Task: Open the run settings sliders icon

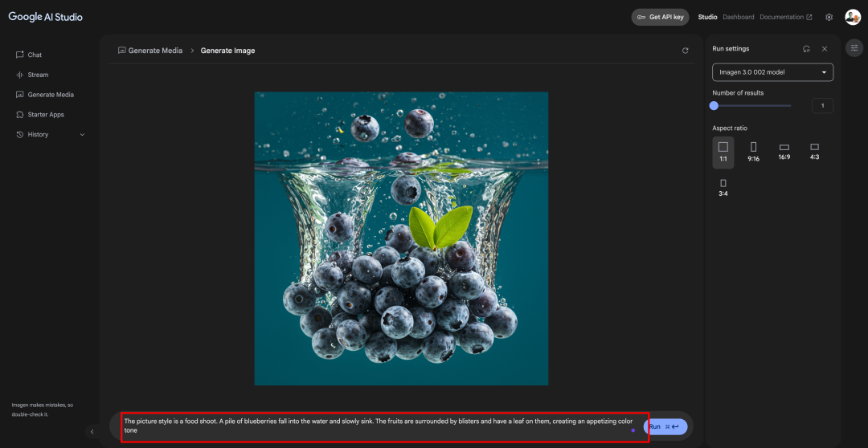Action: 854,47
